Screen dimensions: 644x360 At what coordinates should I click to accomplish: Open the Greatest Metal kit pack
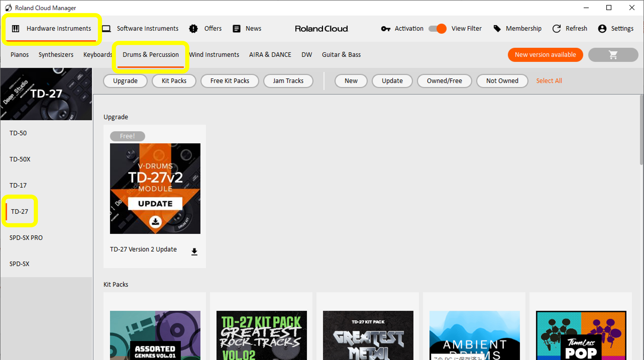coord(368,335)
